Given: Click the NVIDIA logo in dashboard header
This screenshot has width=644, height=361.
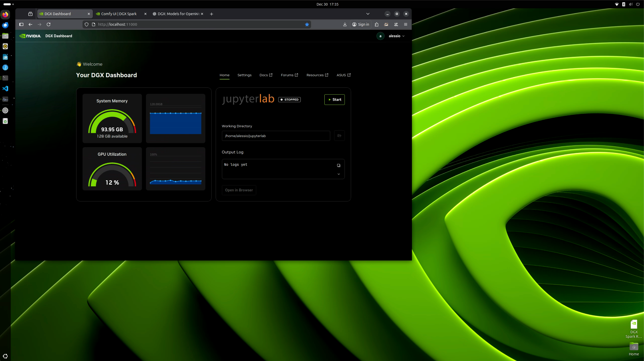Looking at the screenshot, I should tap(30, 36).
